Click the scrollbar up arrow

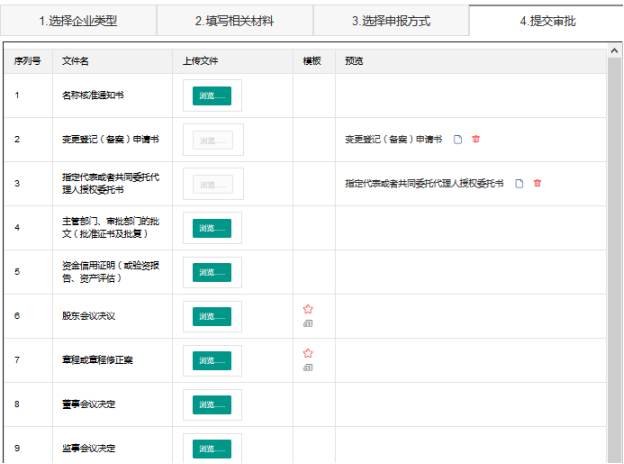click(x=614, y=50)
